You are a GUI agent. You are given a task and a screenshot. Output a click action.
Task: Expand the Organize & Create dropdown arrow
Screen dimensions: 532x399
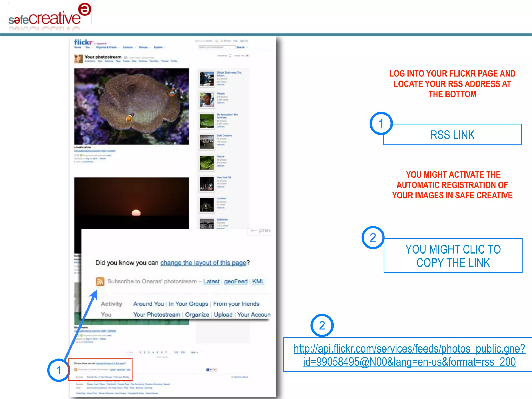click(119, 48)
